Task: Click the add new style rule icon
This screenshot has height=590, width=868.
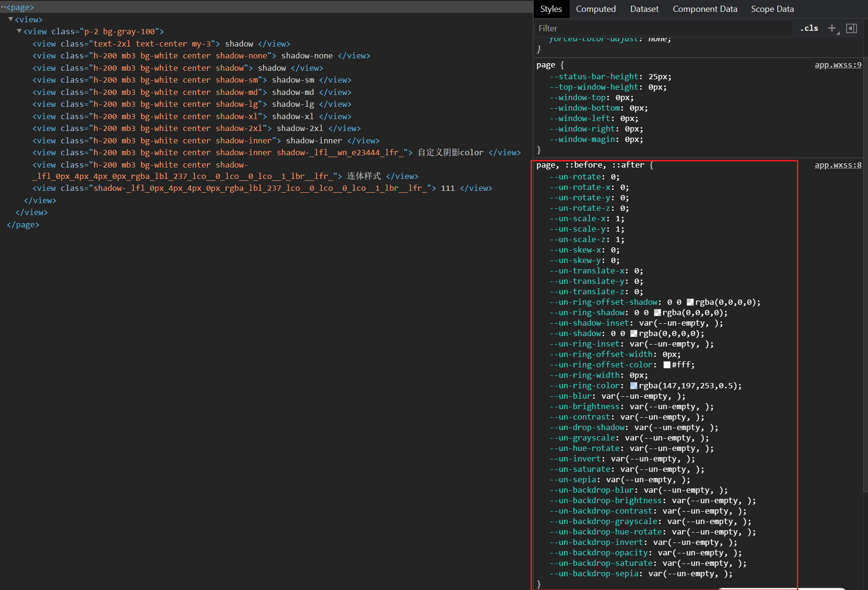Action: (x=831, y=28)
